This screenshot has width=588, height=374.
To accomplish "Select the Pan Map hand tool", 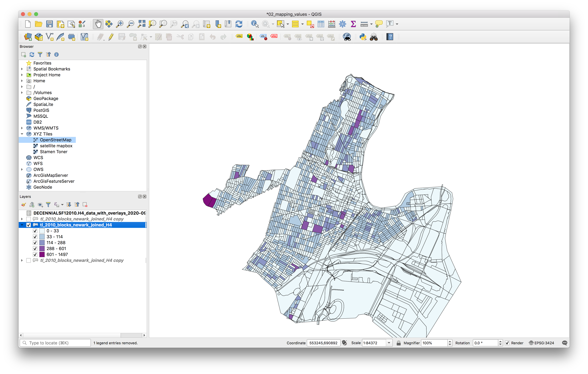I will 98,24.
